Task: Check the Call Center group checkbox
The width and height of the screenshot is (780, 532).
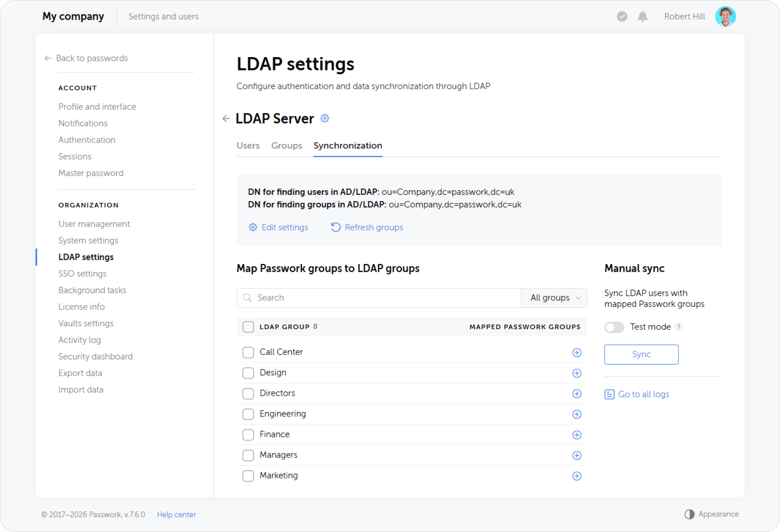Action: [x=248, y=352]
